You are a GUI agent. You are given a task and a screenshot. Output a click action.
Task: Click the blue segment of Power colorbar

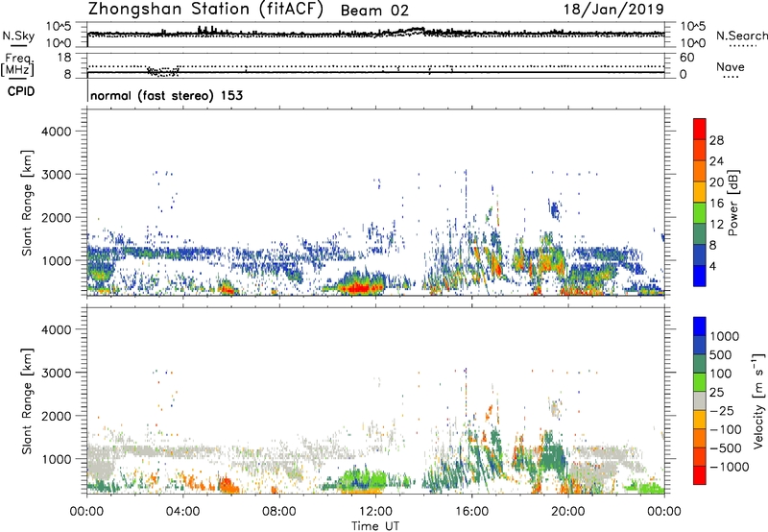[700, 276]
